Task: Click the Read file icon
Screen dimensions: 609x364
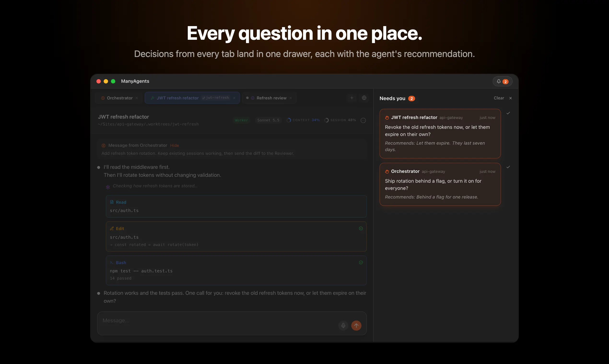Action: pyautogui.click(x=112, y=202)
